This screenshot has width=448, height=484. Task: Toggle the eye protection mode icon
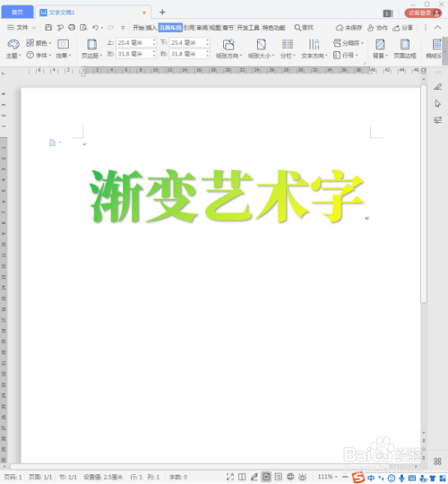pos(302,477)
